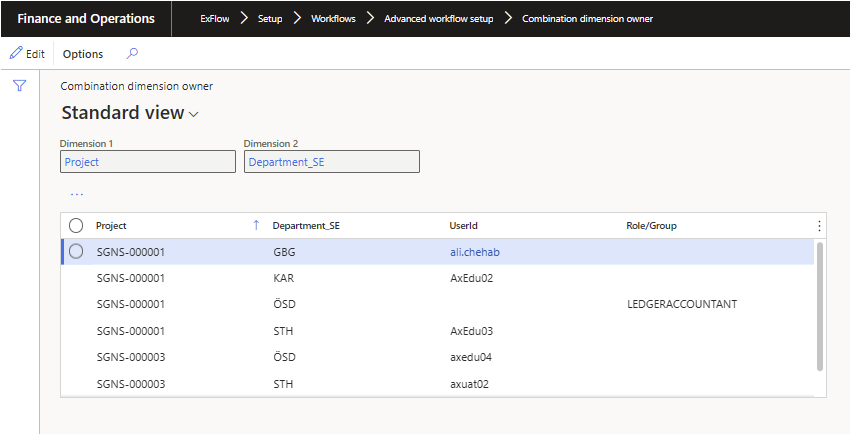
Task: Click the Finance and Operations title
Action: click(86, 18)
